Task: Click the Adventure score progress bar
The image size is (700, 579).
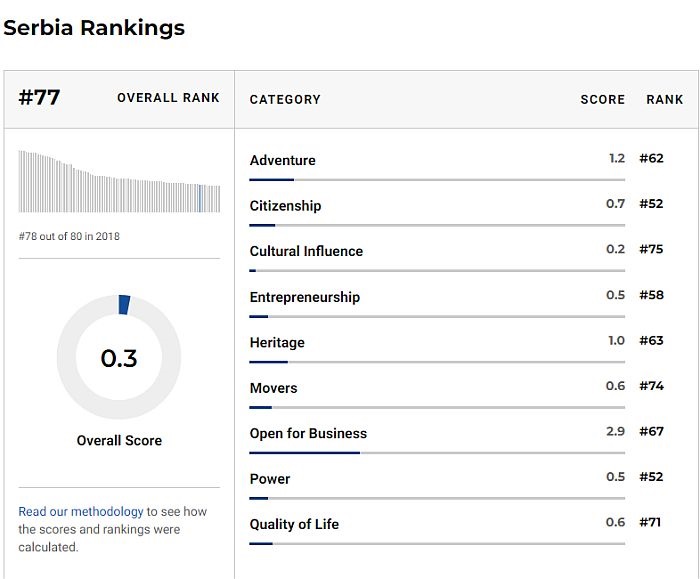Action: pos(436,180)
